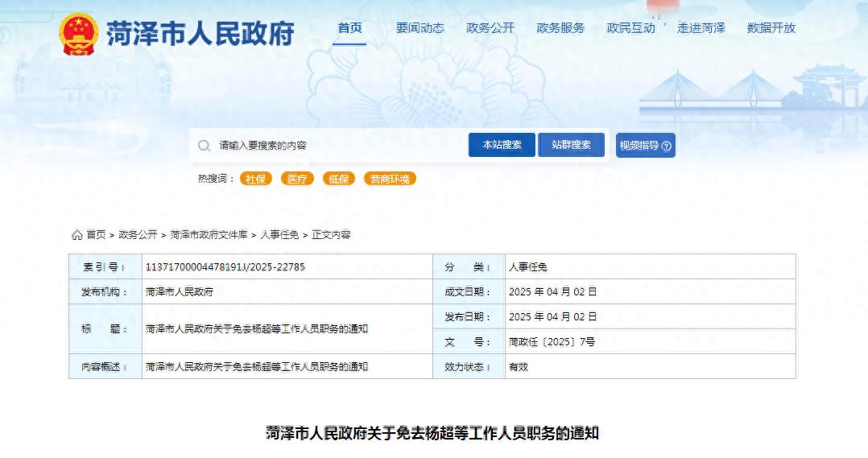Click the 视频指导 button
This screenshot has height=458, width=868.
(x=646, y=146)
